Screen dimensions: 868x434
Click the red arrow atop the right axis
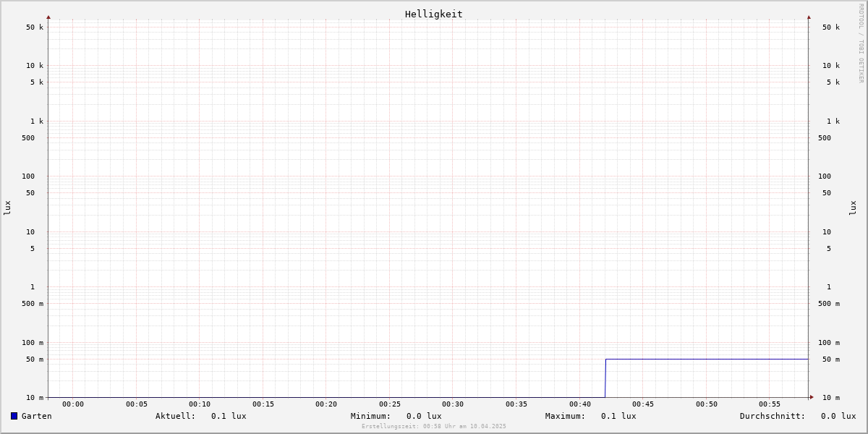[x=809, y=17]
